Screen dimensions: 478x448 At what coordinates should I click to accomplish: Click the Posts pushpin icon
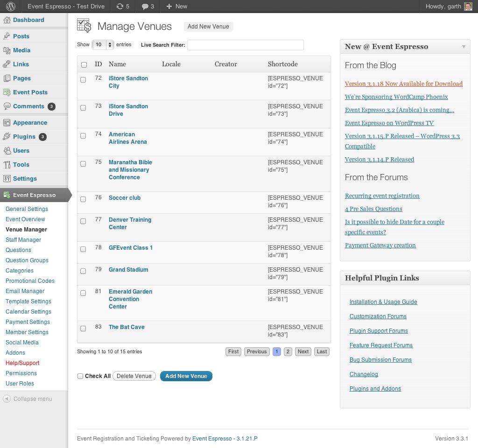click(x=7, y=36)
